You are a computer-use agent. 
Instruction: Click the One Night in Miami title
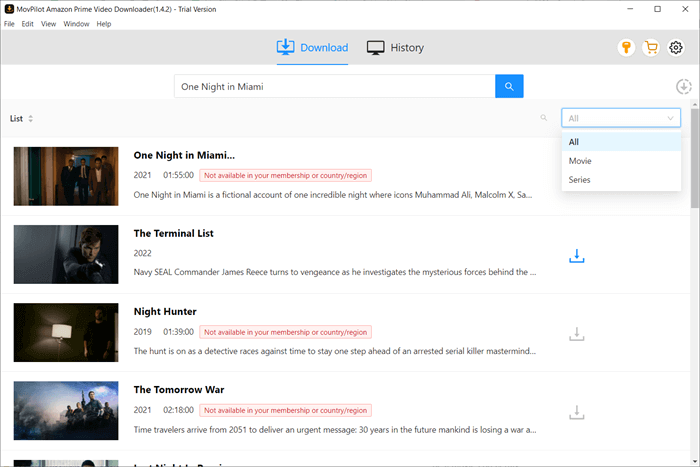pos(184,155)
